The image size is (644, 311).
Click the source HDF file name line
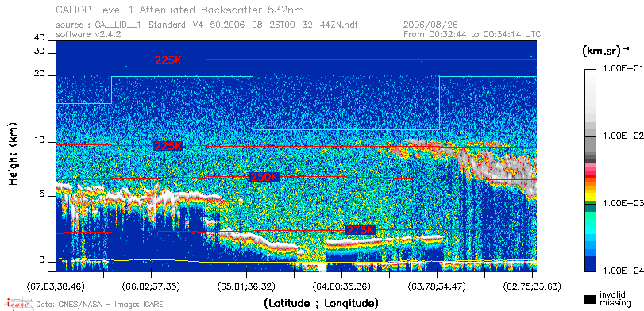[206, 25]
